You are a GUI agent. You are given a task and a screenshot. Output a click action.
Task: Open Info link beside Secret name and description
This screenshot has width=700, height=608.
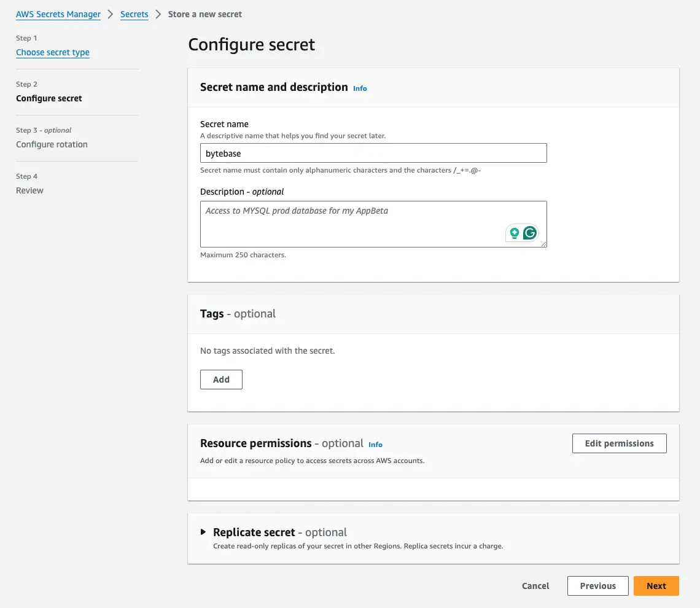(x=360, y=88)
